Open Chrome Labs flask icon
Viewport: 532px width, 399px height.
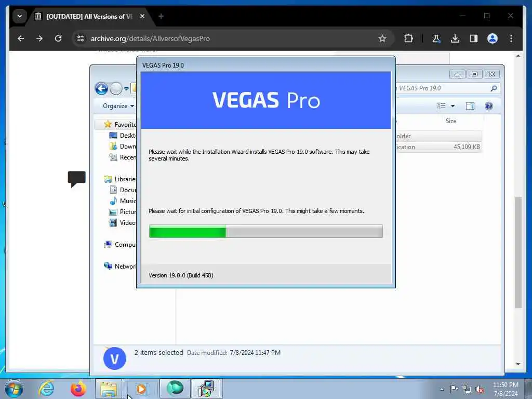tap(436, 38)
